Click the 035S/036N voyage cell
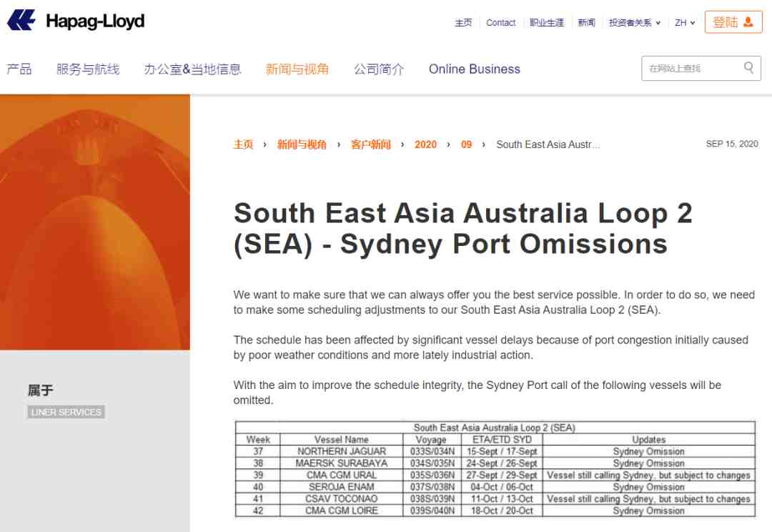772x532 pixels. pyautogui.click(x=432, y=475)
